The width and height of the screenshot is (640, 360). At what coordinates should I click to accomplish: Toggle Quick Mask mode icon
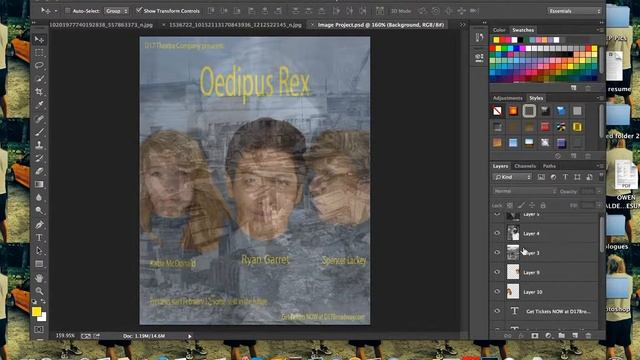click(x=39, y=329)
